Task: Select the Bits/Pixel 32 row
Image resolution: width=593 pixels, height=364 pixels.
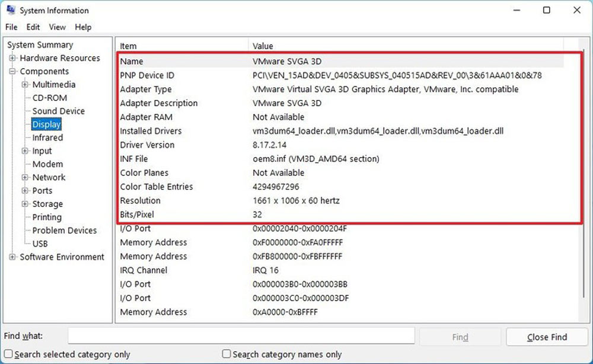Action: [x=340, y=215]
